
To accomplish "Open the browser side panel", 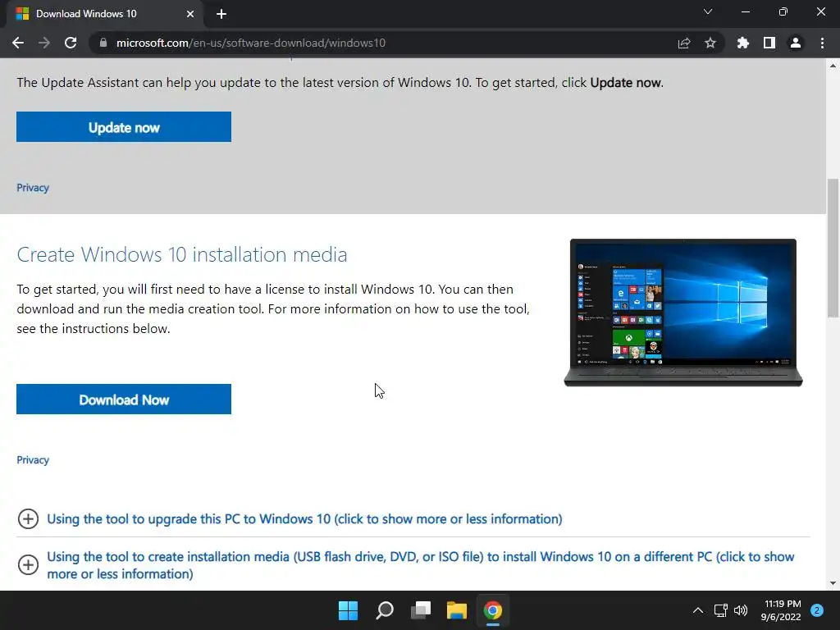I will 769,43.
